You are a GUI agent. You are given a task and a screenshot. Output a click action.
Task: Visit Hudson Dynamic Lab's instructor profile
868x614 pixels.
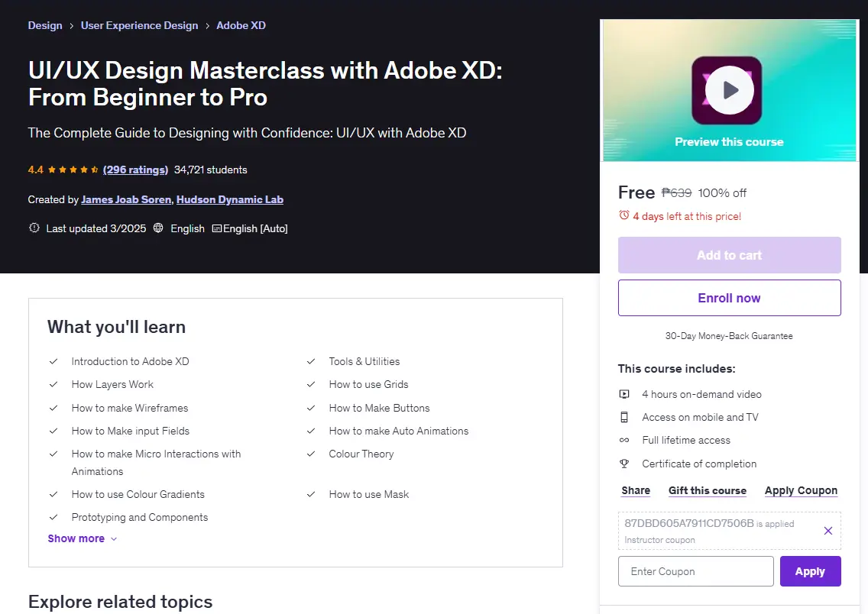click(x=230, y=199)
